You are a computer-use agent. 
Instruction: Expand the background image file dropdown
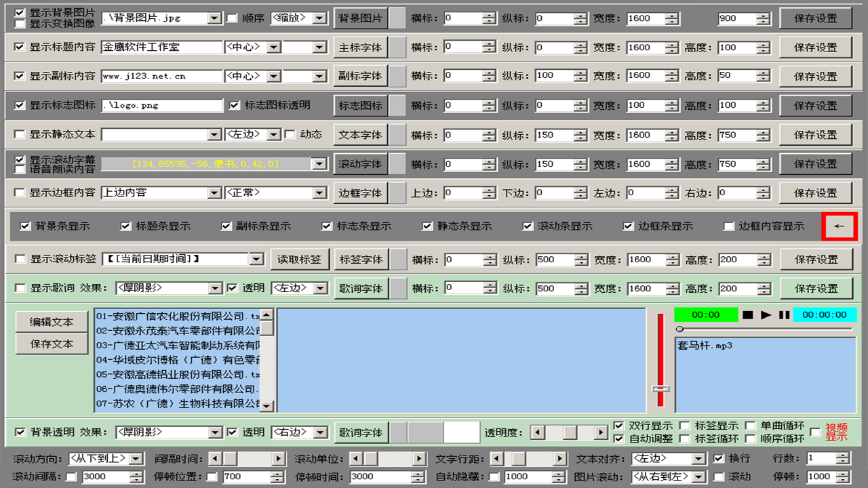[214, 18]
